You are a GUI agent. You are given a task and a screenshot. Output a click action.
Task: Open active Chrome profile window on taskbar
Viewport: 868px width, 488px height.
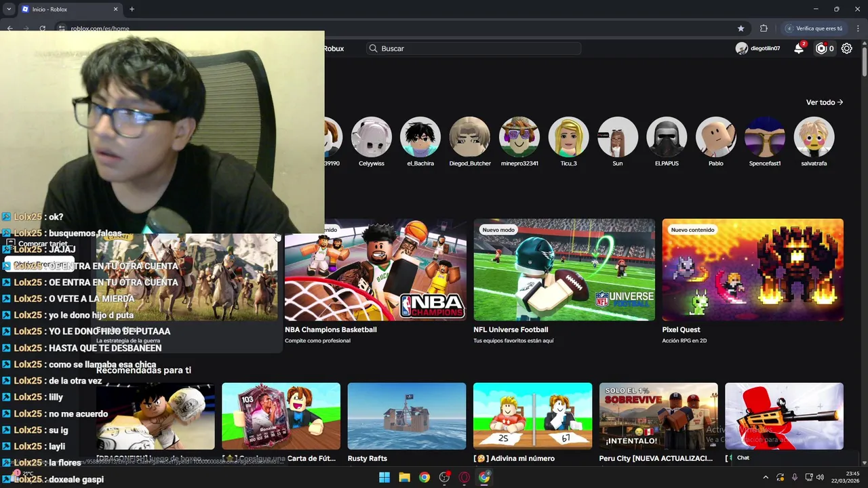pos(484,477)
